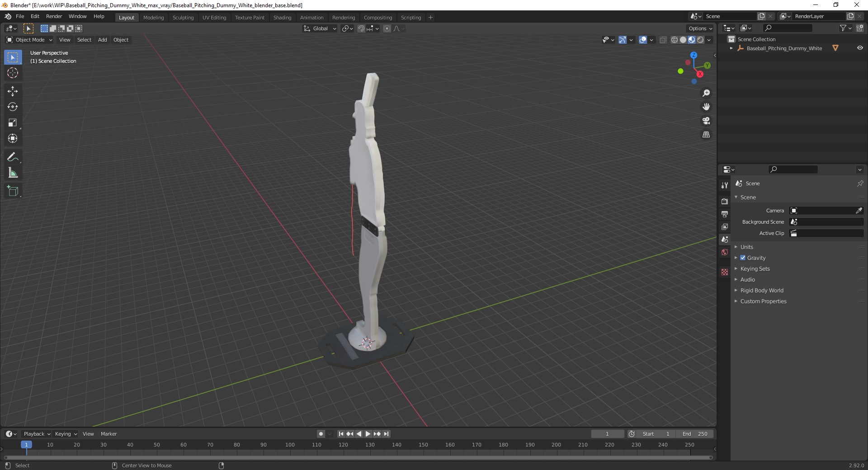Toggle snapping magnet icon
The height and width of the screenshot is (470, 868).
361,28
